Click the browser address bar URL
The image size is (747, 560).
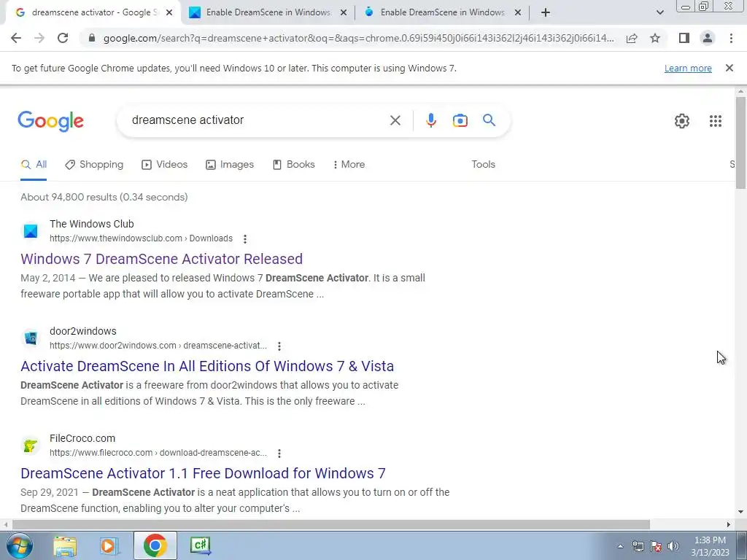pyautogui.click(x=358, y=38)
